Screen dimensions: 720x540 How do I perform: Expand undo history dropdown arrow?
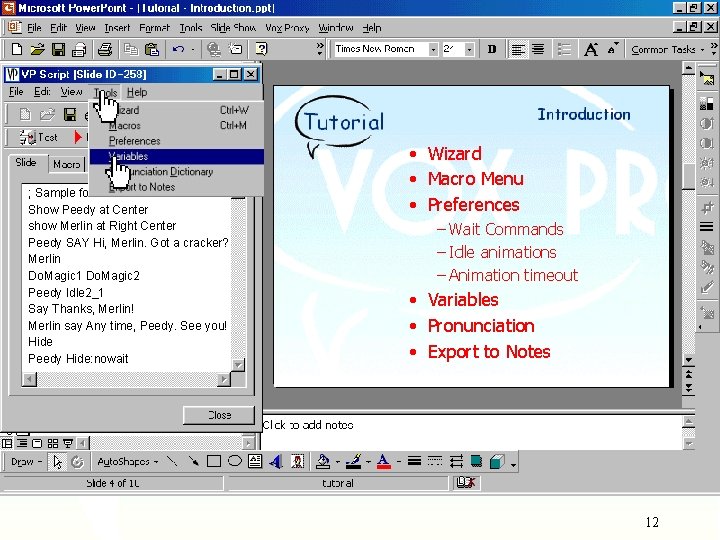click(193, 49)
